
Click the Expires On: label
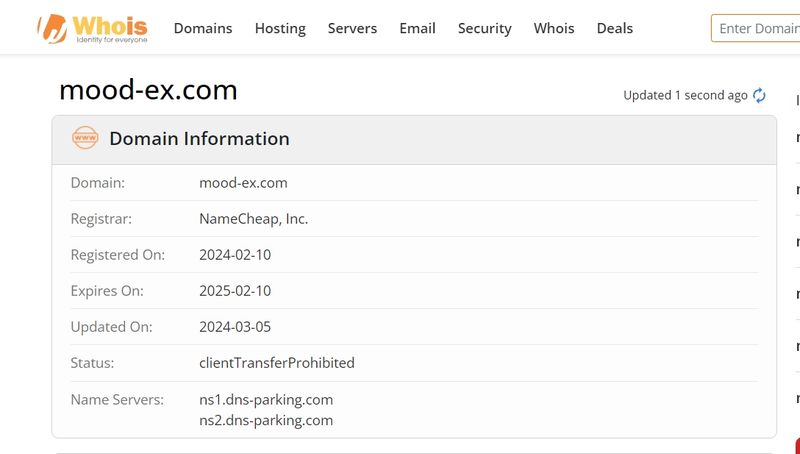pos(107,291)
